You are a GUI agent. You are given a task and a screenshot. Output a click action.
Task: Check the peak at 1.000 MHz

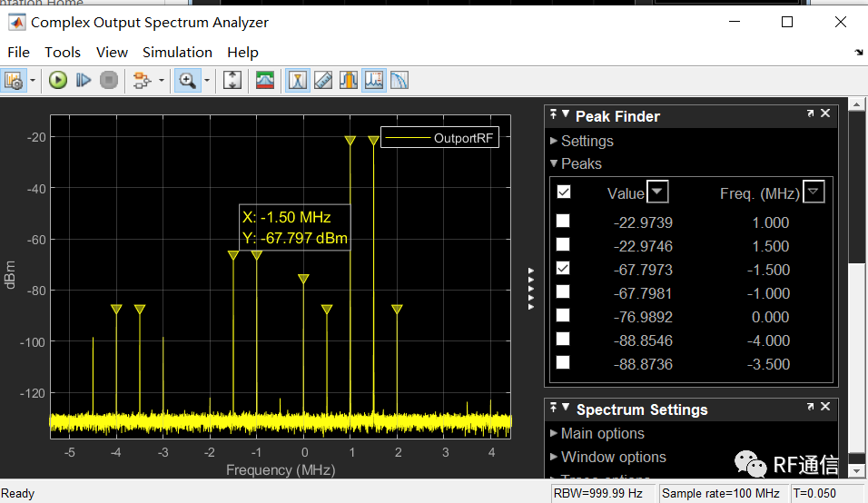point(563,221)
